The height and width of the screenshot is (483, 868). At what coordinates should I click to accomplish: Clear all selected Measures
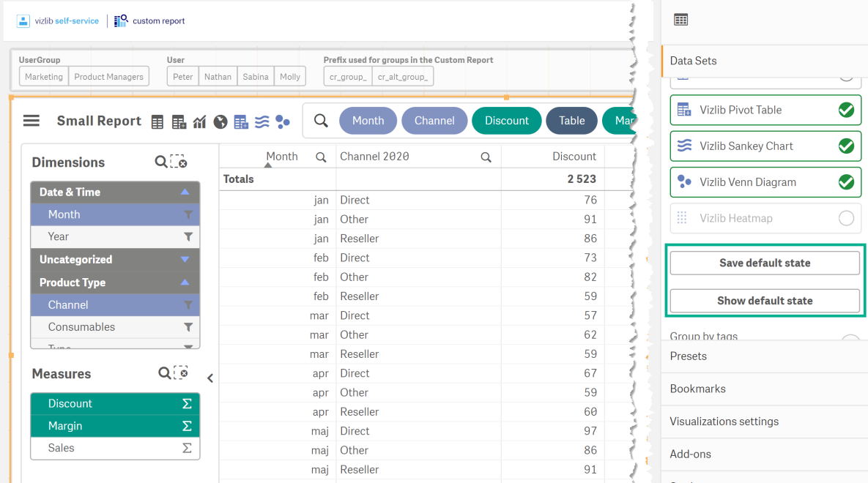point(181,373)
